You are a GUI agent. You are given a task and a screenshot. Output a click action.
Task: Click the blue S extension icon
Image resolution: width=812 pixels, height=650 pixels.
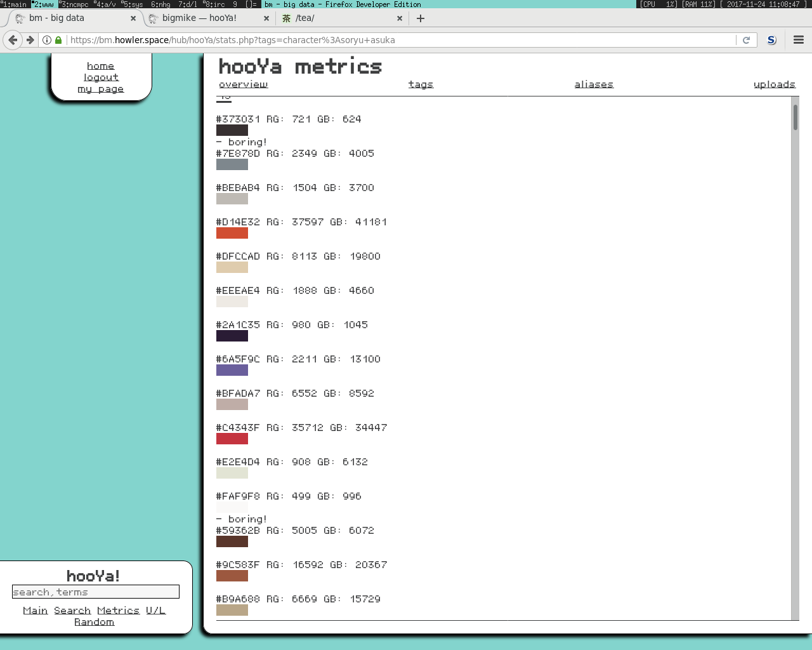coord(771,40)
